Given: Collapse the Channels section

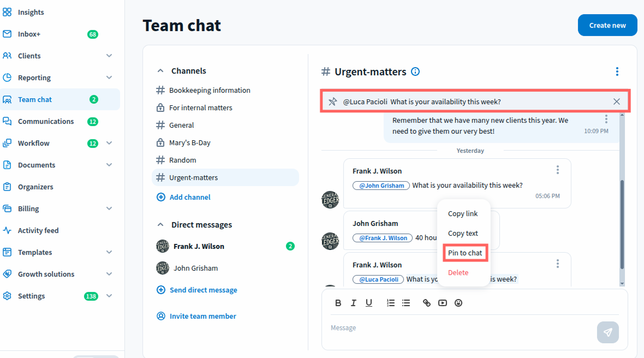Looking at the screenshot, I should (x=160, y=71).
